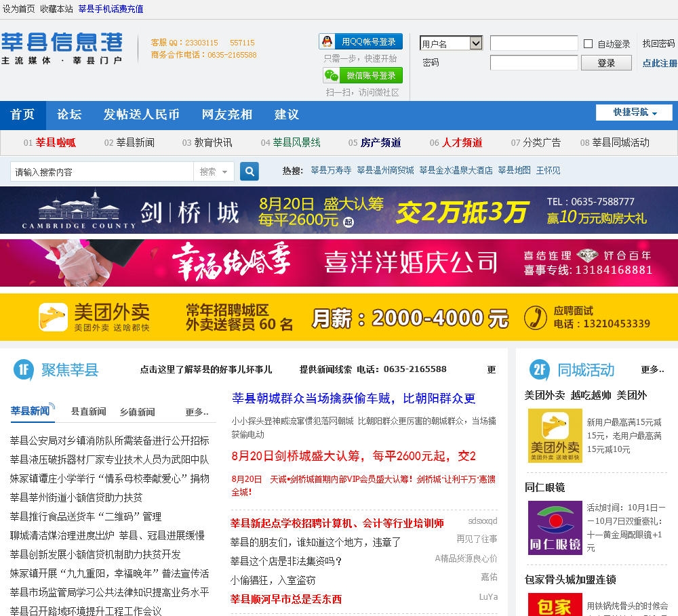The image size is (678, 616).
Task: Open the 莘县手机话费充值 link
Action: (x=111, y=9)
